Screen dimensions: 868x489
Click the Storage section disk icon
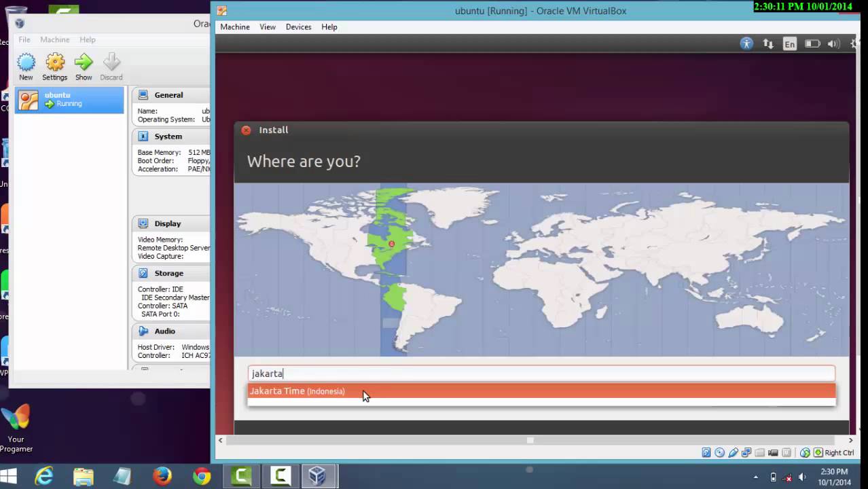tap(143, 273)
